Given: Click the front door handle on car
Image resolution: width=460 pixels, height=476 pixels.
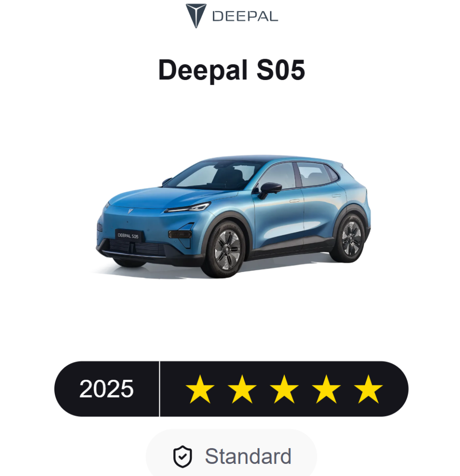Looking at the screenshot, I should (x=294, y=201).
